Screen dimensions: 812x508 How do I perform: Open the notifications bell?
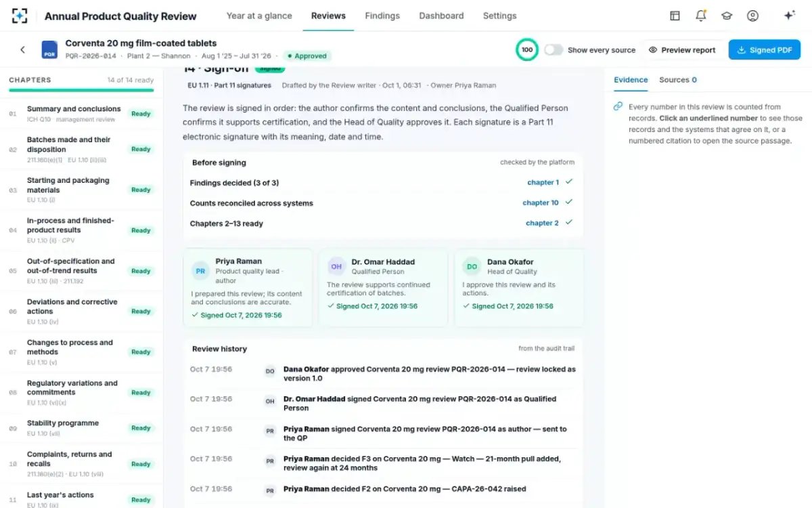coord(701,16)
